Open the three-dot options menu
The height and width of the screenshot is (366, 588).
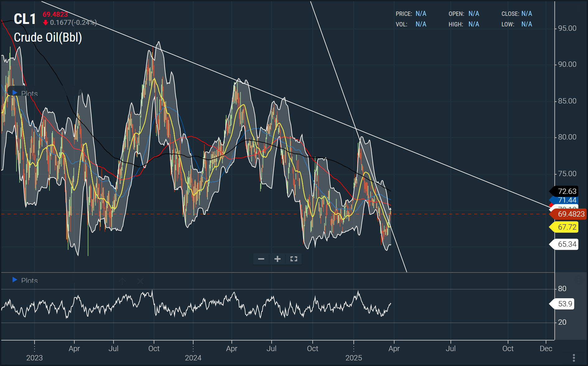tap(574, 358)
